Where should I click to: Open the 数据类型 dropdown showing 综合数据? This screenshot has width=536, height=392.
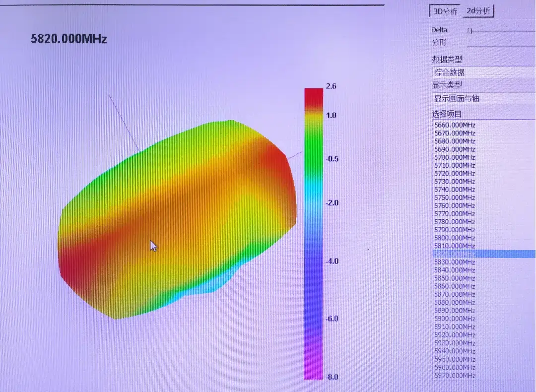click(484, 72)
